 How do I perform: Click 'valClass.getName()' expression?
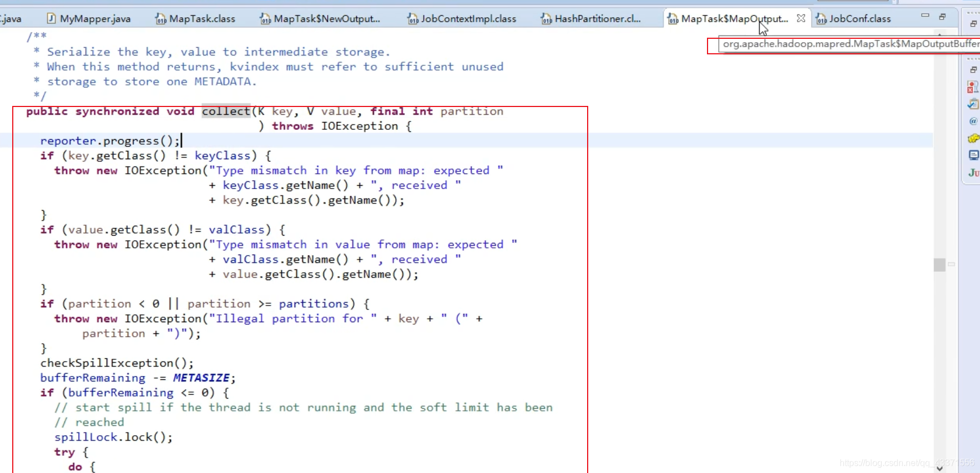pyautogui.click(x=286, y=260)
